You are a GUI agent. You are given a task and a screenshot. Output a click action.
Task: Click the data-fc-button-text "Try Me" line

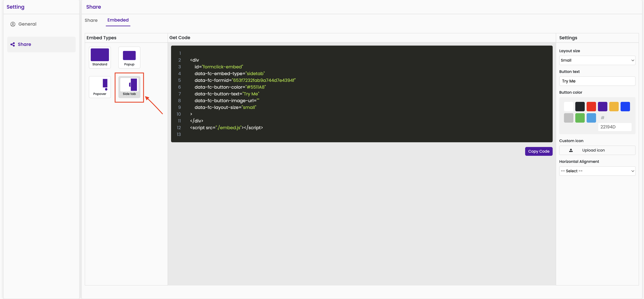point(227,94)
